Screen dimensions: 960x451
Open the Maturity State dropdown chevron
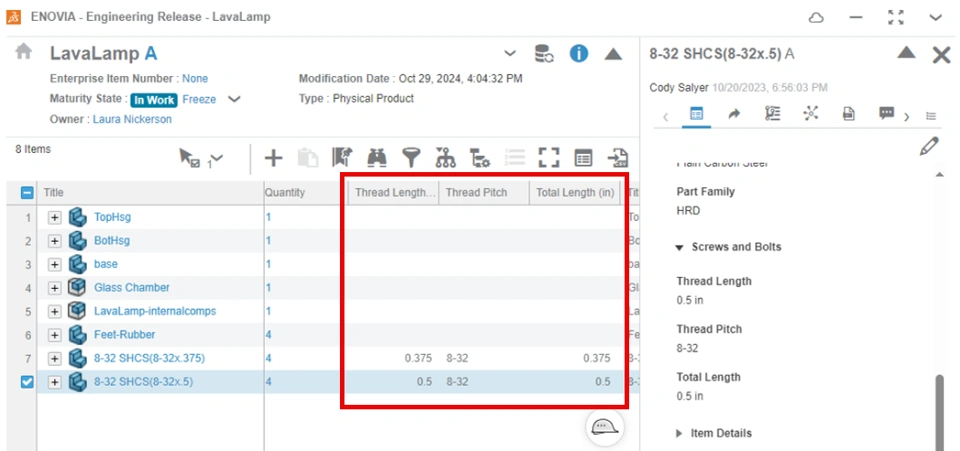click(x=234, y=99)
